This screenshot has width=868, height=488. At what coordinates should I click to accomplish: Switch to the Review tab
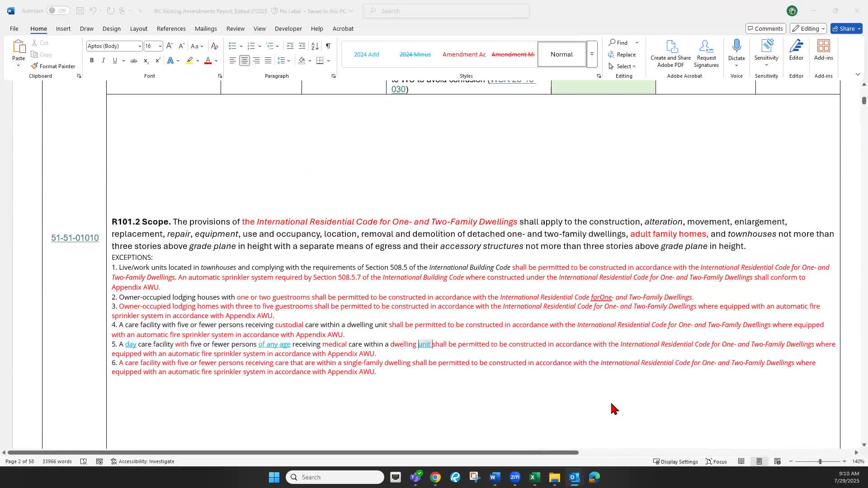(x=235, y=28)
